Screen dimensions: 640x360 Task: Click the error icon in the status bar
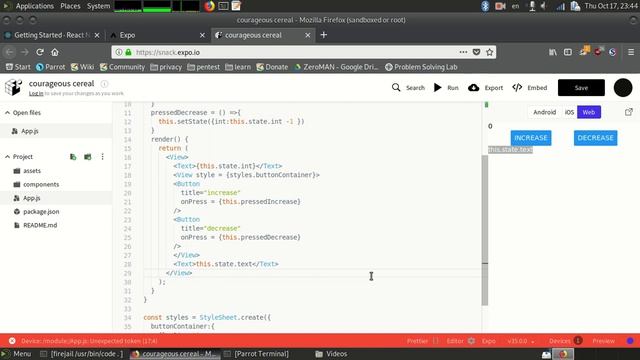(12, 341)
